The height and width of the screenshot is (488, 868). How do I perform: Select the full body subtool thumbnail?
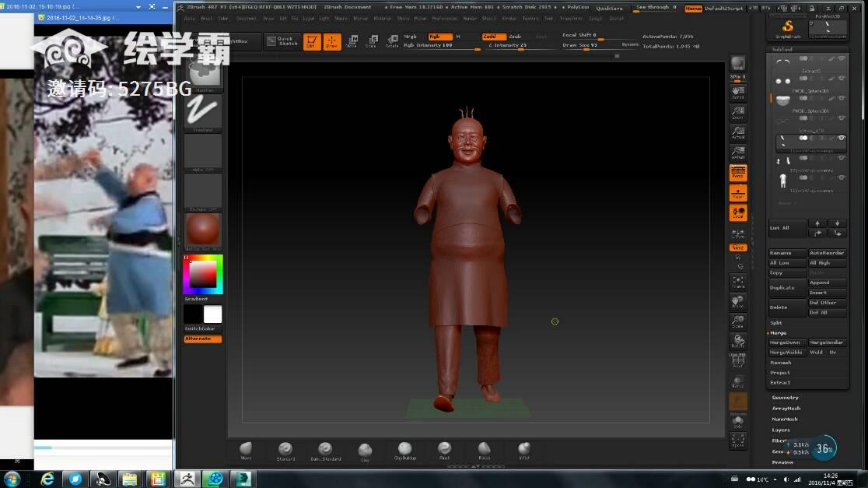pyautogui.click(x=782, y=181)
